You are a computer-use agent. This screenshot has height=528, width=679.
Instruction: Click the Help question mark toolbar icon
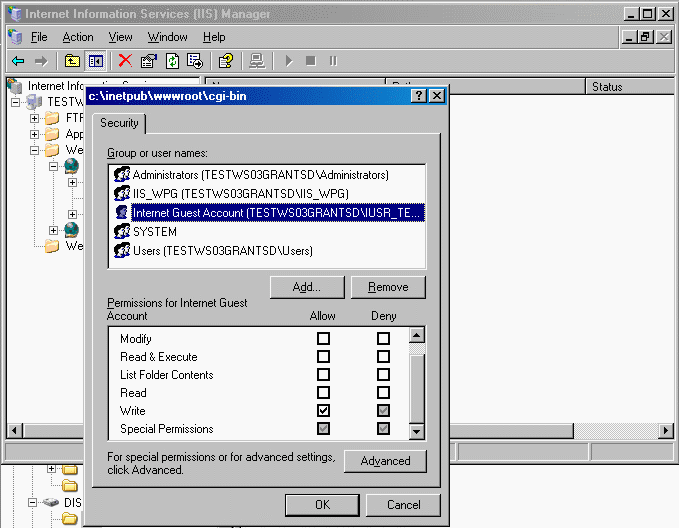(226, 61)
